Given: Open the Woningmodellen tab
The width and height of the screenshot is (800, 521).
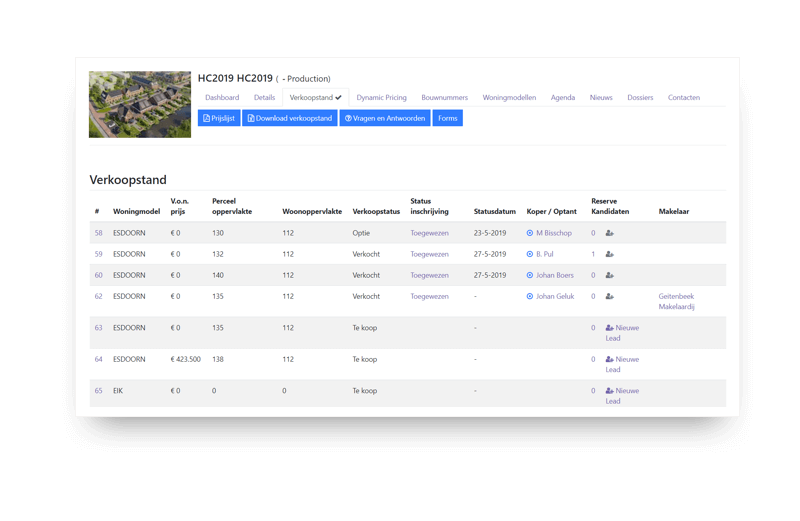Looking at the screenshot, I should (509, 97).
